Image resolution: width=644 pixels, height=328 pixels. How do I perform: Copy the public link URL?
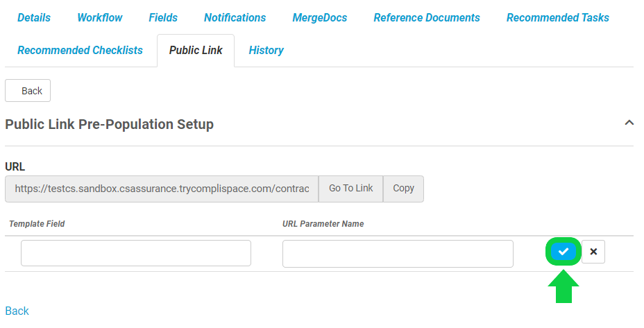(x=403, y=189)
